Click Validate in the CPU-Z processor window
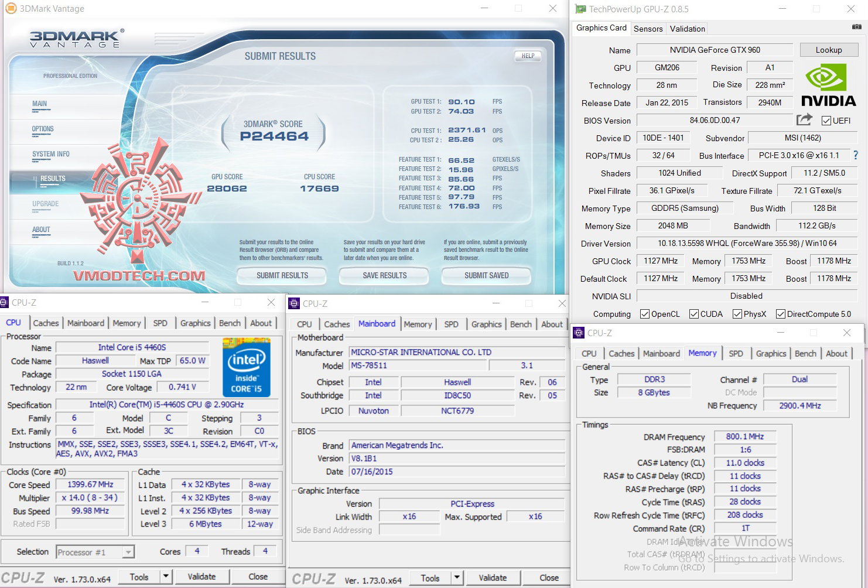 click(x=201, y=577)
